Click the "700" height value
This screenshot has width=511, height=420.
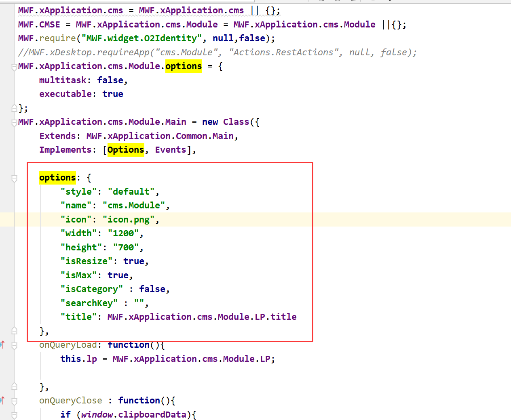point(126,248)
